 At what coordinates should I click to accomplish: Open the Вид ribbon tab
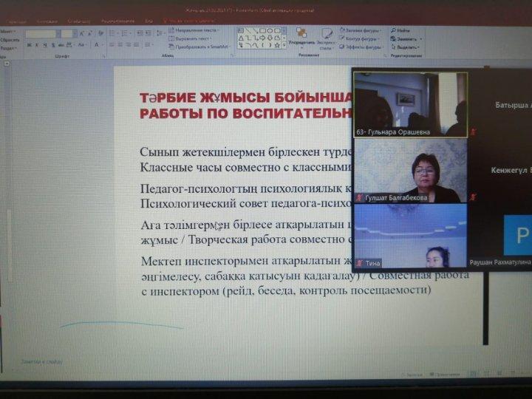[149, 21]
